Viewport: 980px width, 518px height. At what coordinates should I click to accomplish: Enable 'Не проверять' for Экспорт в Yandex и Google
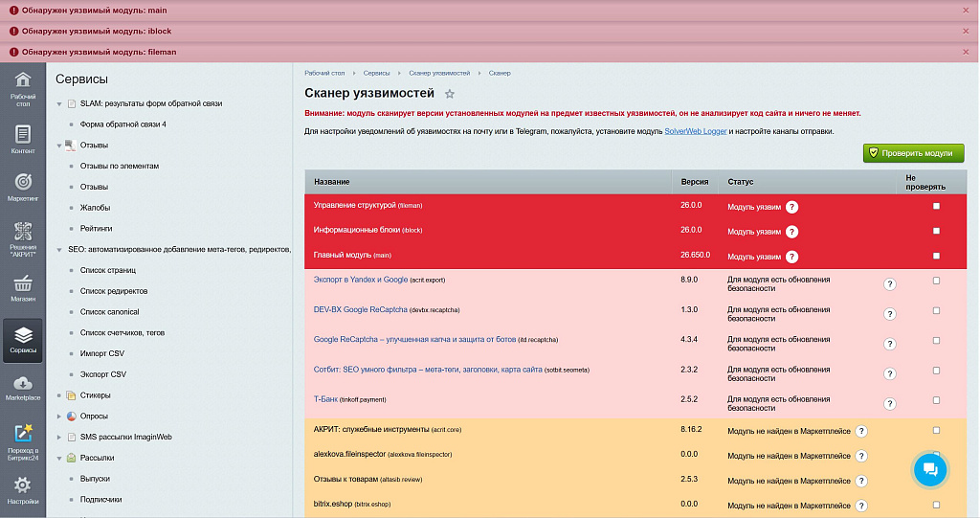936,281
